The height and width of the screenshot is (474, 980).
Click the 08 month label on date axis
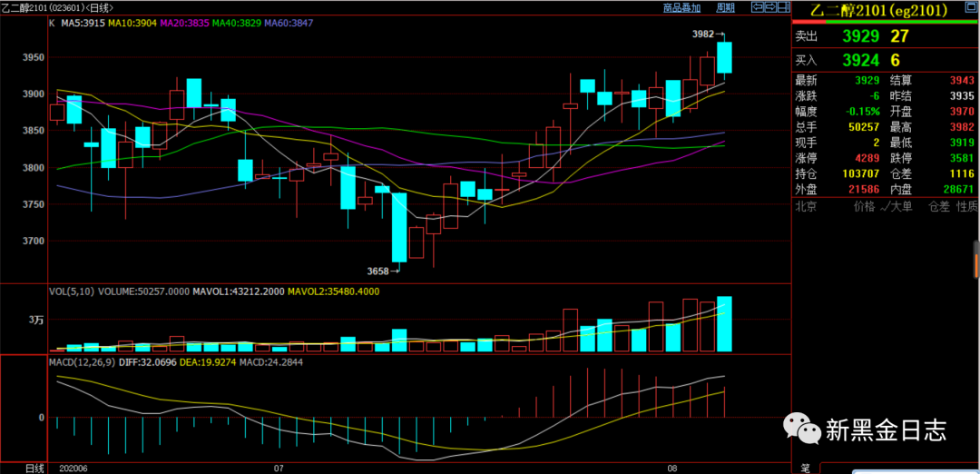671,468
